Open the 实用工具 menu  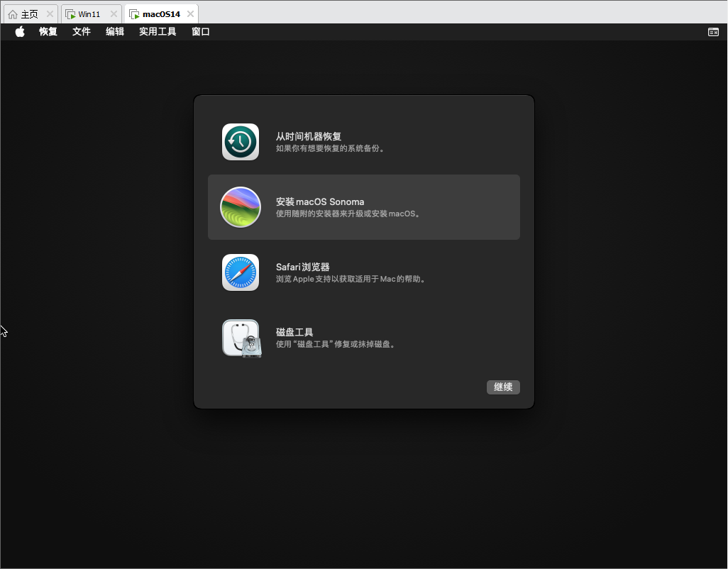tap(158, 31)
